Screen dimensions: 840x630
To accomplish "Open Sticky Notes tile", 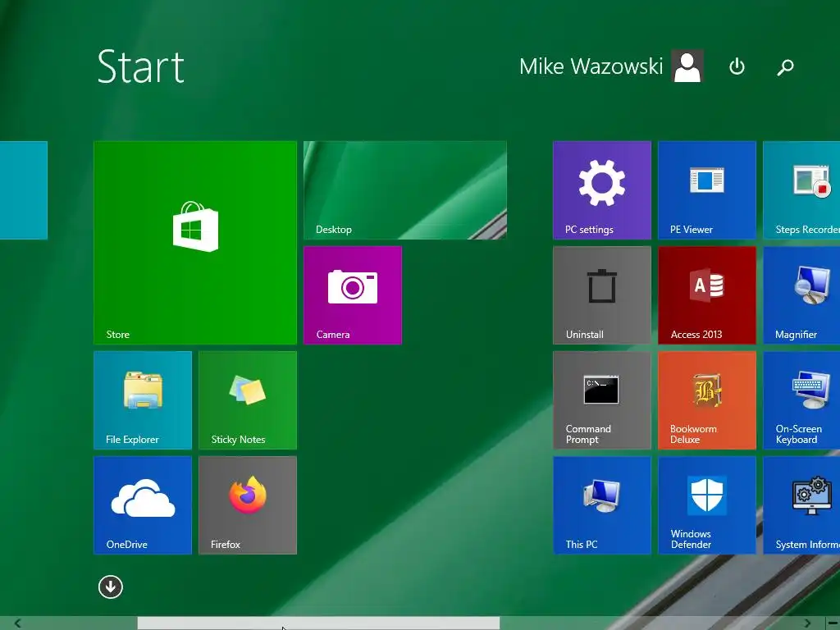I will click(x=248, y=400).
